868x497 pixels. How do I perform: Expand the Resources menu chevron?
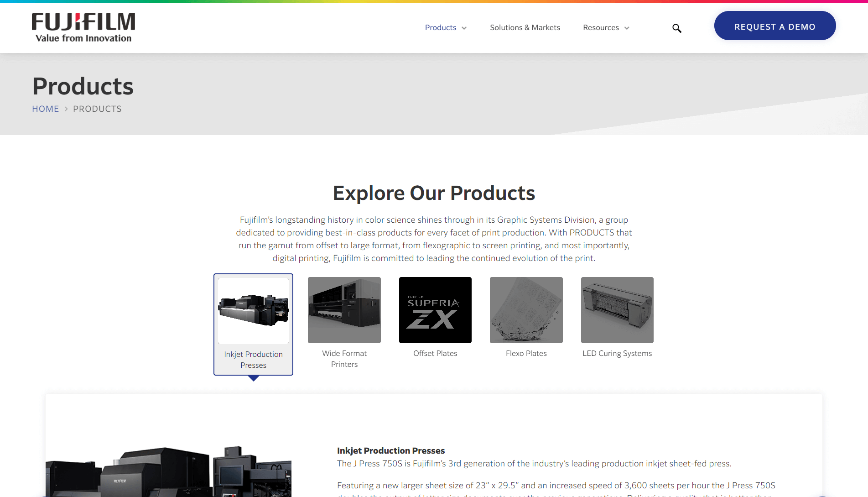tap(627, 28)
